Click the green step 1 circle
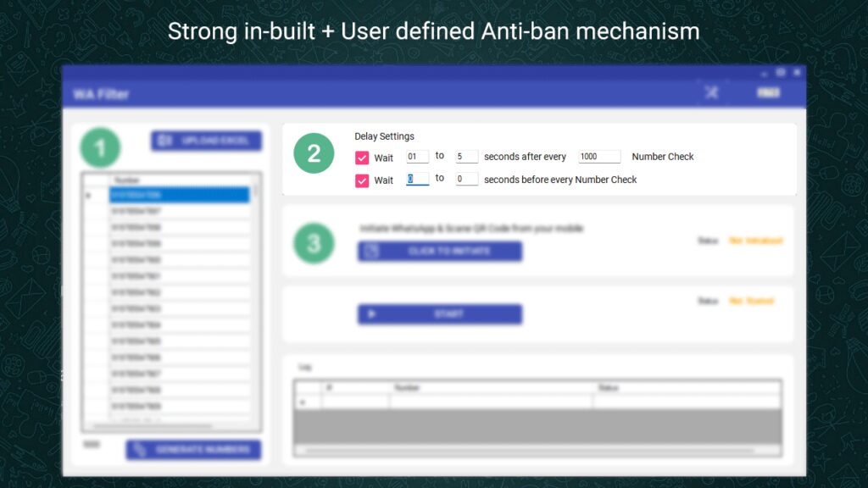The width and height of the screenshot is (868, 488). 100,149
